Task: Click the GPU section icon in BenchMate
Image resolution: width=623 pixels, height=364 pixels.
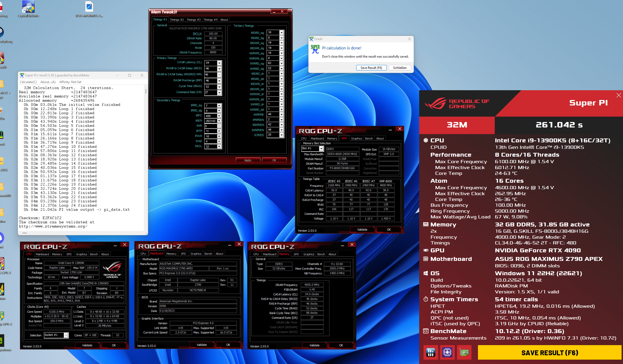Action: click(426, 250)
